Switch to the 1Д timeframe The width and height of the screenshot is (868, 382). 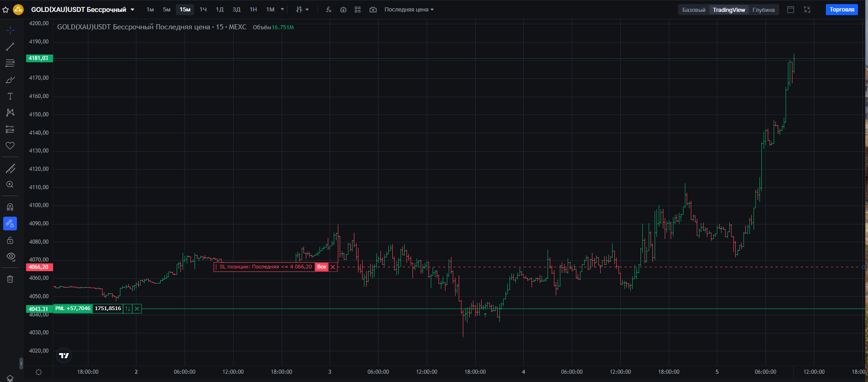coord(220,10)
